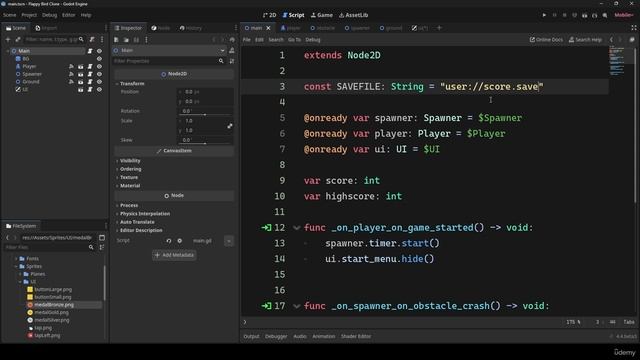Hide the UI node
The image size is (640, 360).
tap(99, 89)
